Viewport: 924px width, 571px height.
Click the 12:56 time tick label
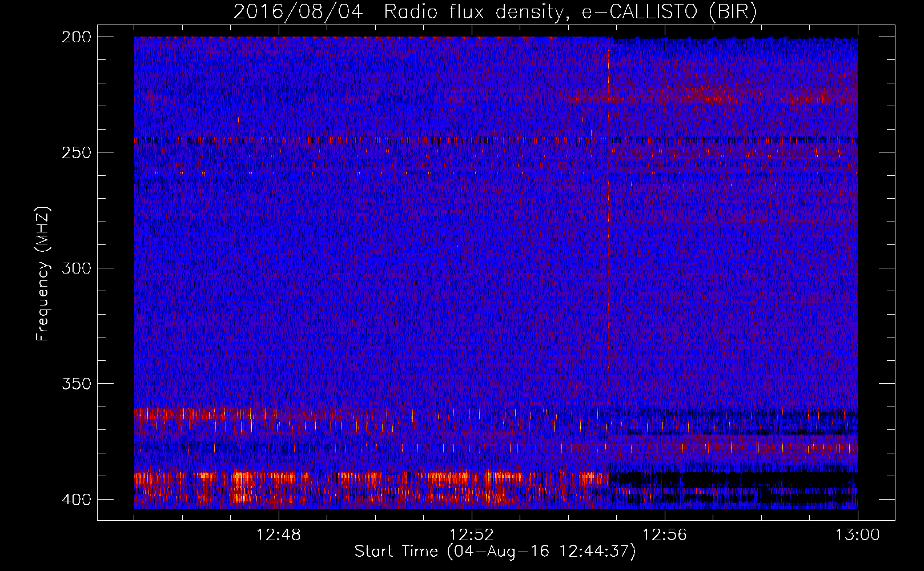[665, 535]
